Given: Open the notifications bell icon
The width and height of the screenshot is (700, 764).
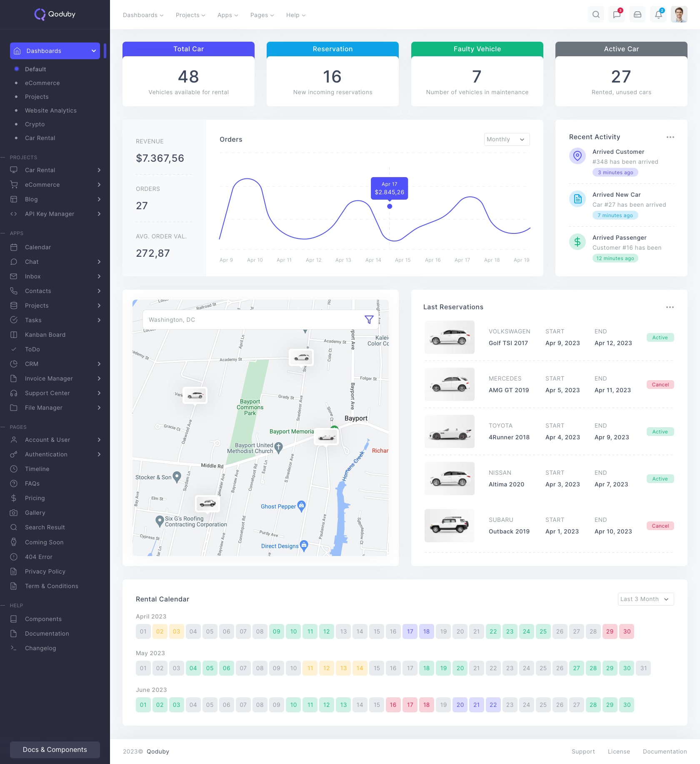Looking at the screenshot, I should (x=658, y=15).
